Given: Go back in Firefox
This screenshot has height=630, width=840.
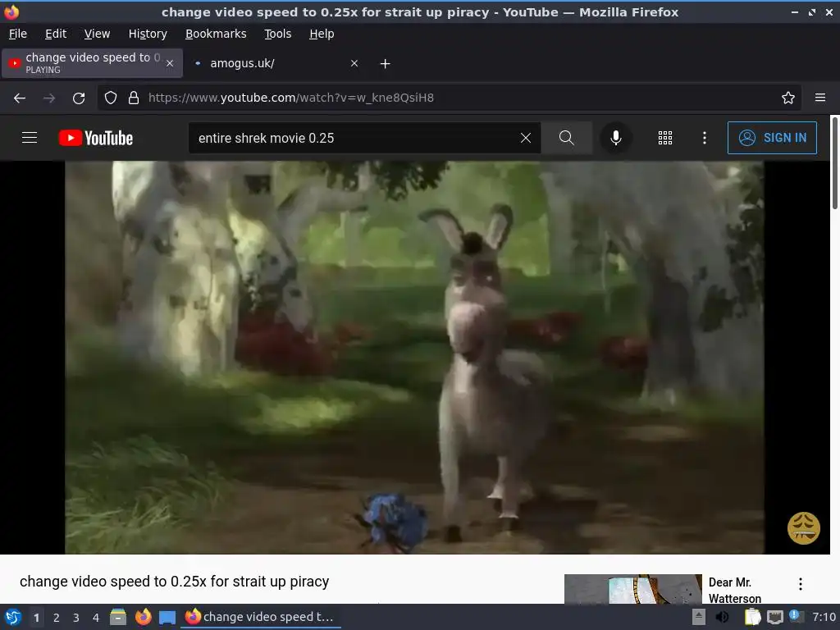Looking at the screenshot, I should click(20, 98).
